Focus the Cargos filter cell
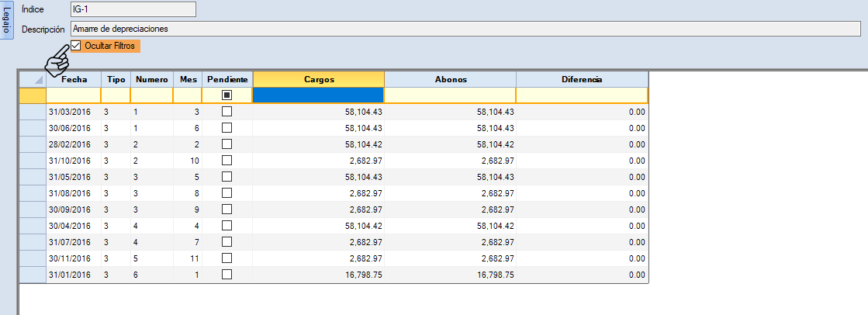The height and width of the screenshot is (315, 868). (318, 95)
